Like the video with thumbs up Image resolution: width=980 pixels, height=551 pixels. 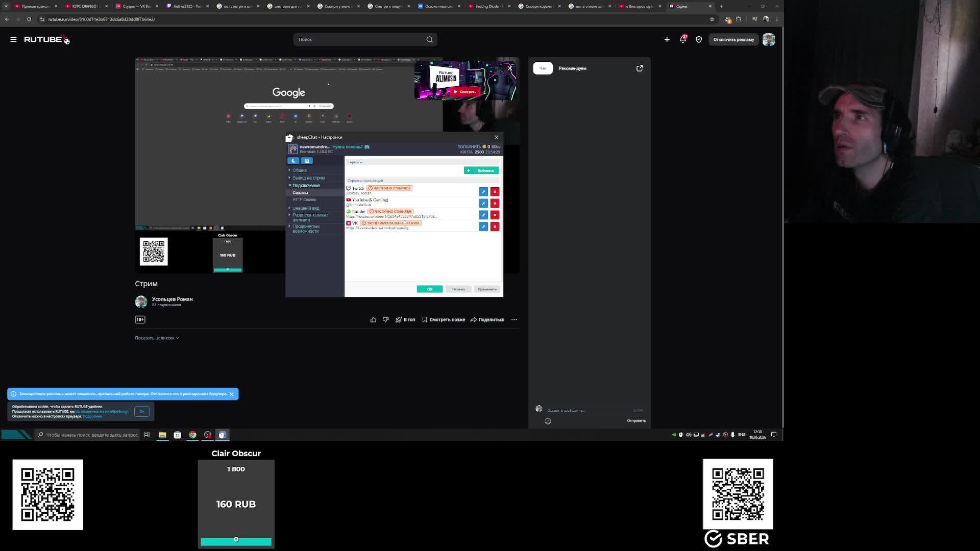373,319
